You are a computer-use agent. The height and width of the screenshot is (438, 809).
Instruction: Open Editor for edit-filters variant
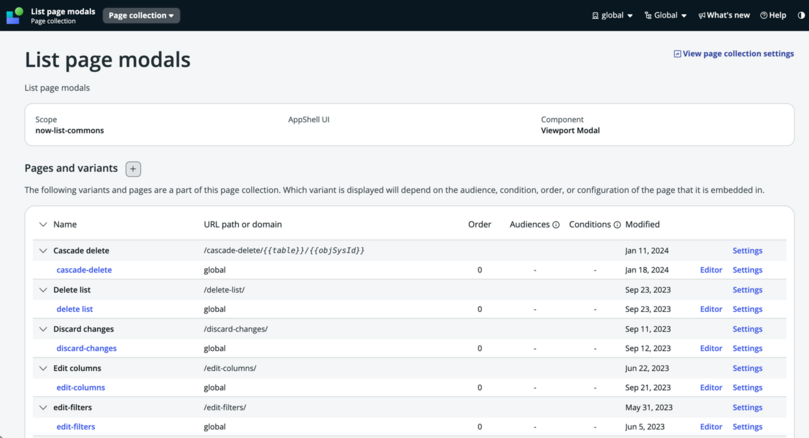tap(711, 427)
